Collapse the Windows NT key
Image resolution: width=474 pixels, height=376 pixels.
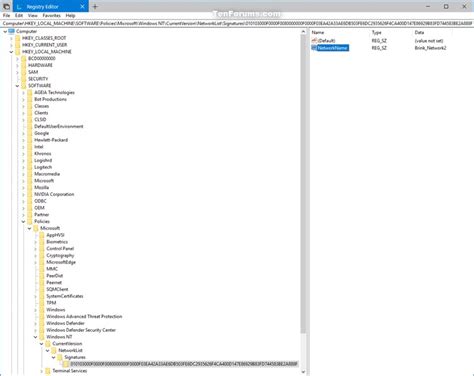[36, 337]
